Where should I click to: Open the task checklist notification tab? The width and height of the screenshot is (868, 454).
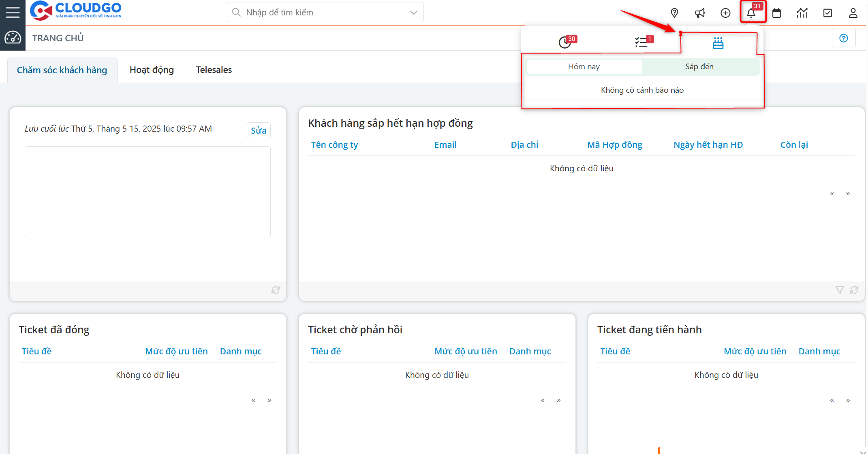[x=641, y=42]
